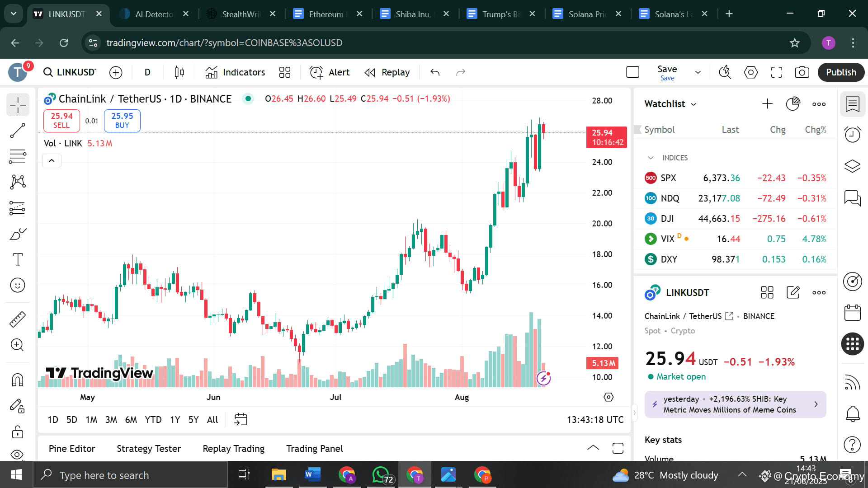Open the go to date calendar icon
868x488 pixels.
click(x=241, y=420)
